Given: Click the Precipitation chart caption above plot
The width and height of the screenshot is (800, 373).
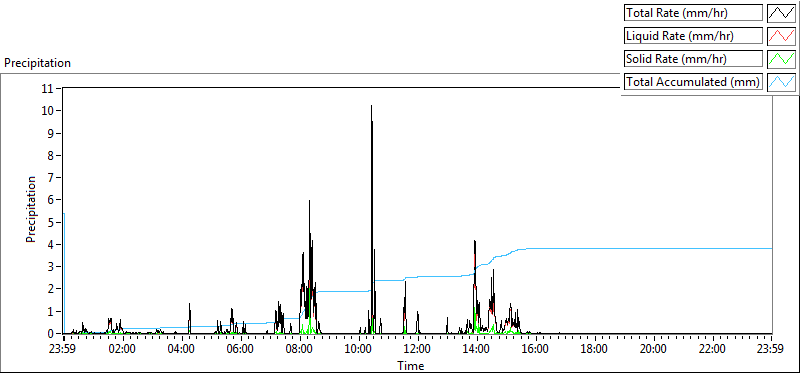Looking at the screenshot, I should tap(37, 63).
